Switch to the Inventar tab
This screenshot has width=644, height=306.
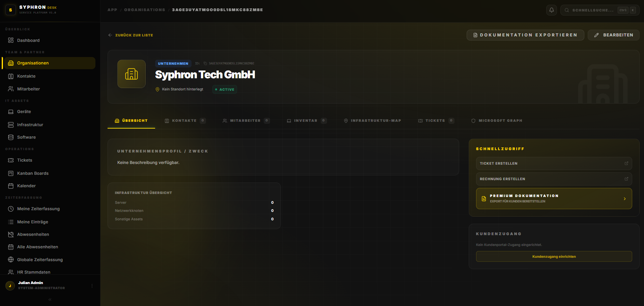(306, 121)
